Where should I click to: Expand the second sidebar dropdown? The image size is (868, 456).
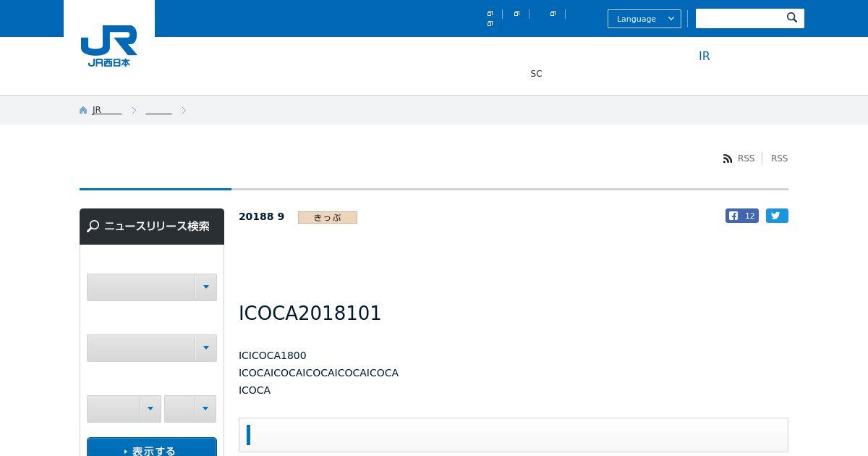click(152, 348)
